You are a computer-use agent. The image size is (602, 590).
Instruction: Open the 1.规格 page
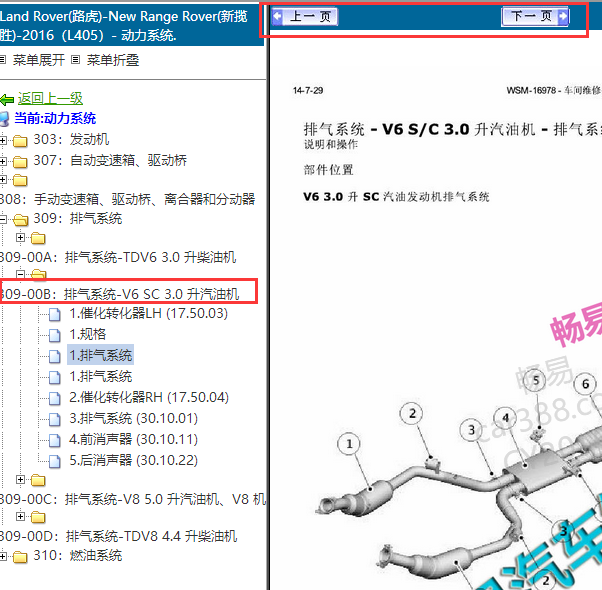point(88,334)
